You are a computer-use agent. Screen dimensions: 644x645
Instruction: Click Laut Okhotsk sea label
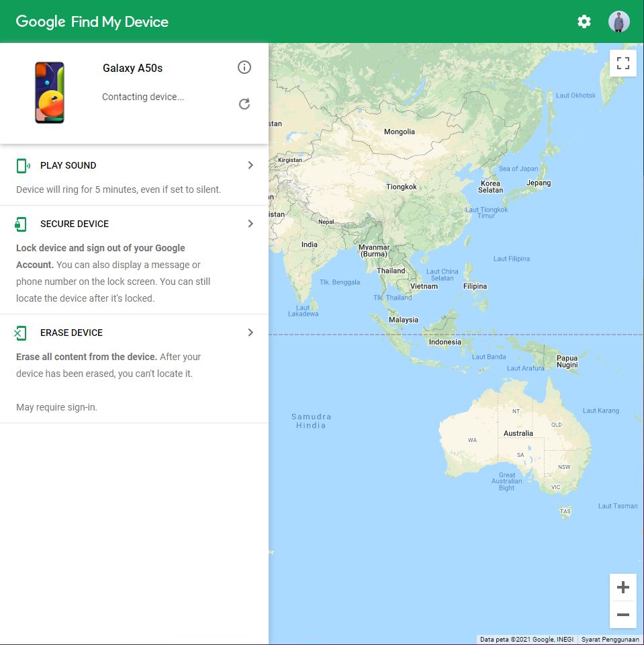576,95
